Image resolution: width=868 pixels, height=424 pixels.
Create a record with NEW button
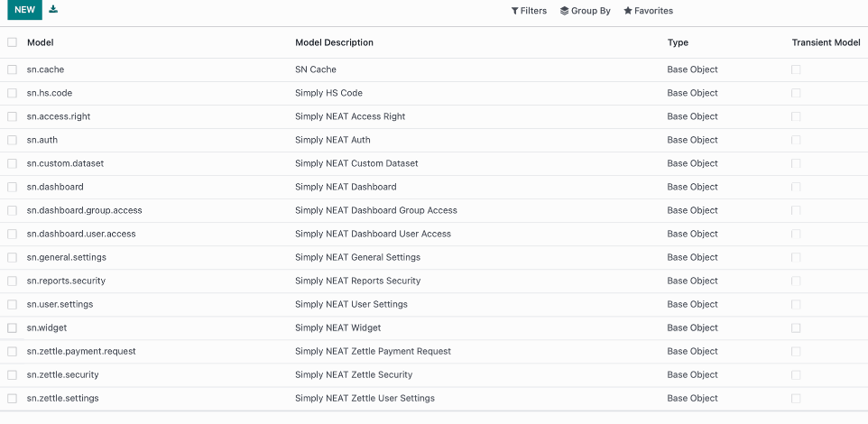click(25, 10)
